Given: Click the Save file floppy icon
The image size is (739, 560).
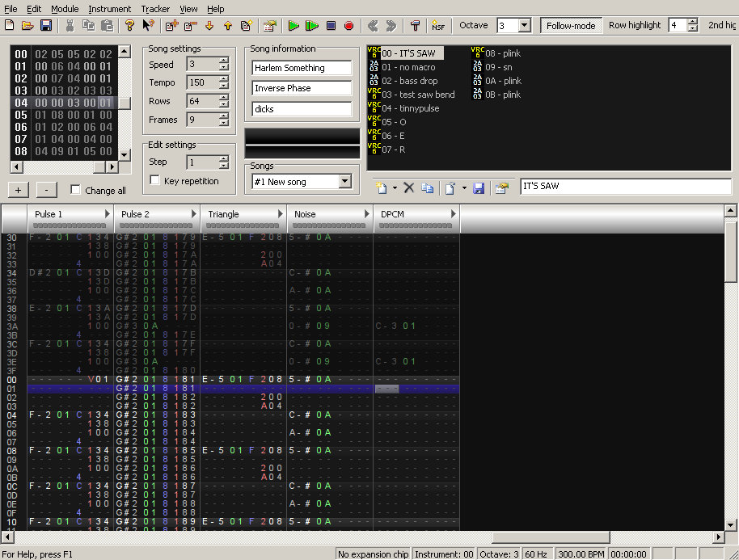Looking at the screenshot, I should coord(46,26).
